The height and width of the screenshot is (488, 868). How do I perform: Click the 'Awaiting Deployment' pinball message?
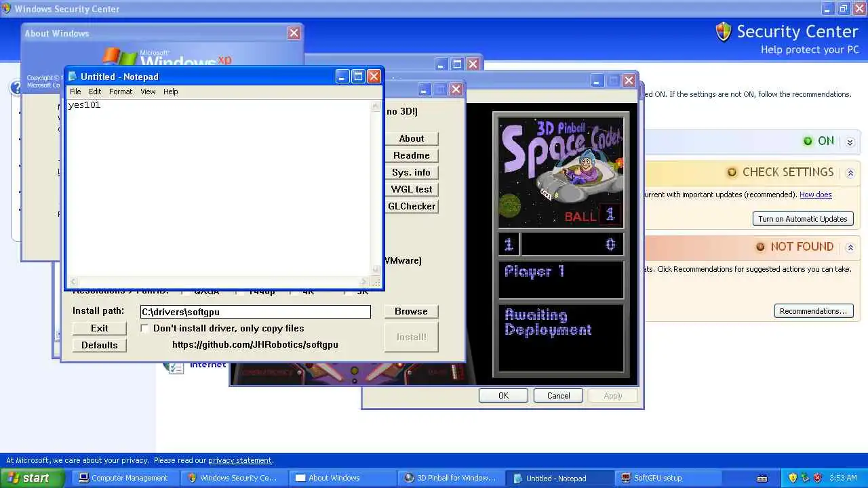(x=548, y=323)
